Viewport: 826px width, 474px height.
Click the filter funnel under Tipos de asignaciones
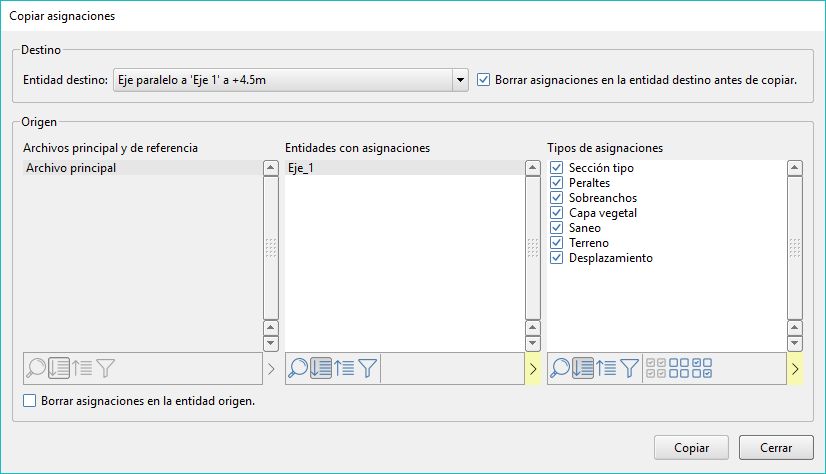tap(630, 368)
